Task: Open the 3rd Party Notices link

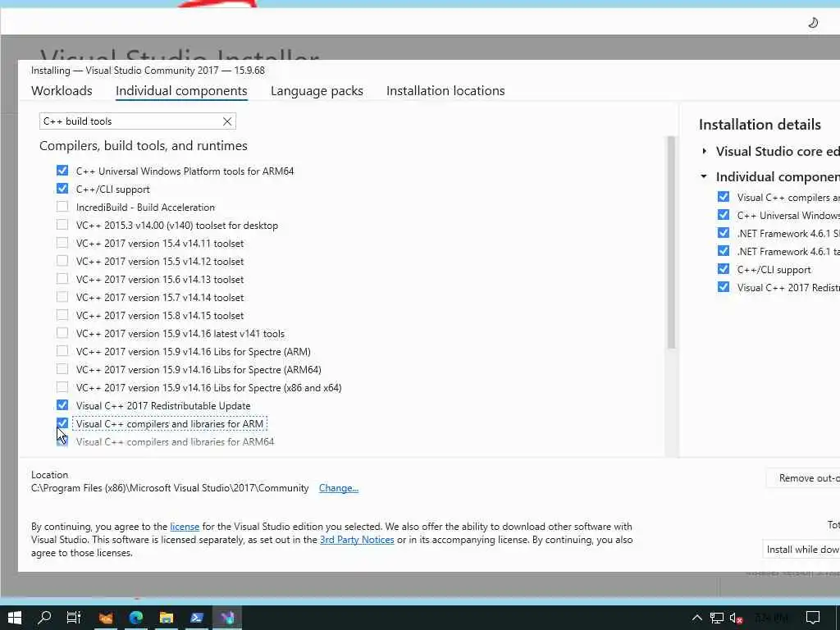Action: (x=357, y=540)
